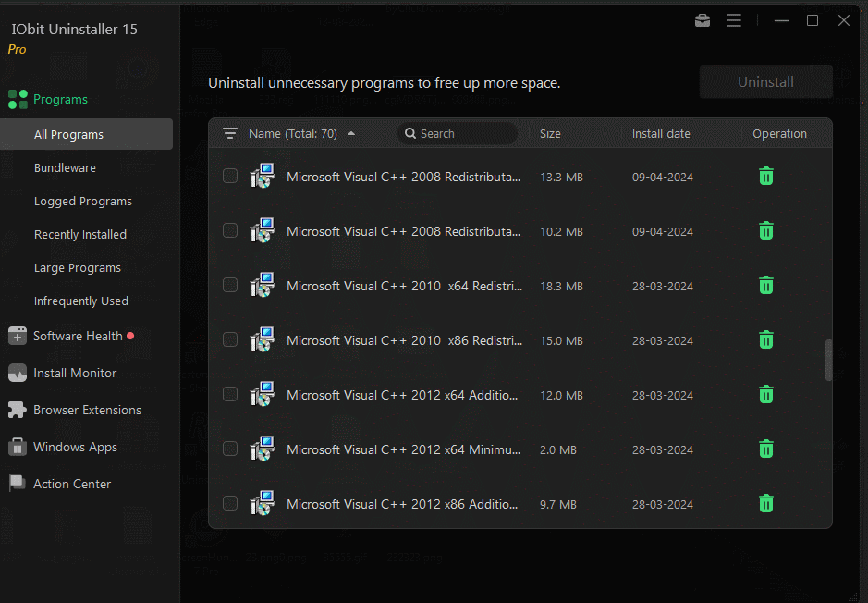
Task: Open the Windows Apps section
Action: click(x=75, y=447)
